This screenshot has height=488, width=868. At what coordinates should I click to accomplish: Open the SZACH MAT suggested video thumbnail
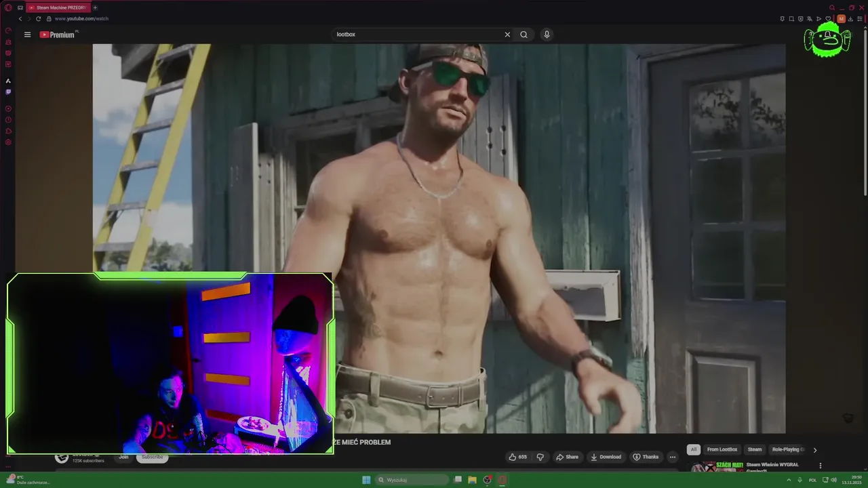[717, 466]
